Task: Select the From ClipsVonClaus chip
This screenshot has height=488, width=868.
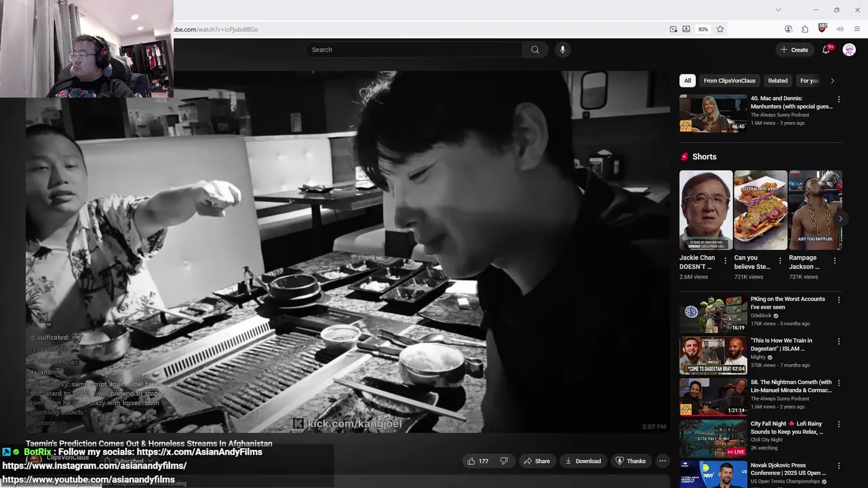Action: point(729,81)
